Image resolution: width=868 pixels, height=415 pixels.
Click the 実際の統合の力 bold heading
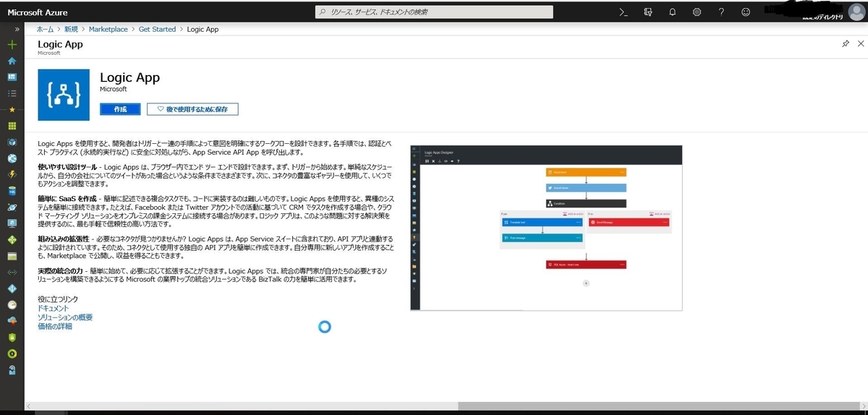(60, 270)
